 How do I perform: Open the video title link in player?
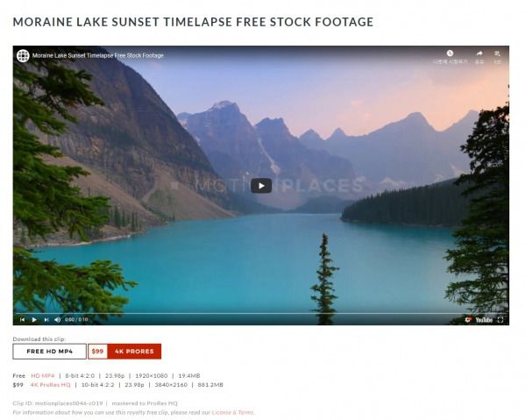(x=98, y=56)
